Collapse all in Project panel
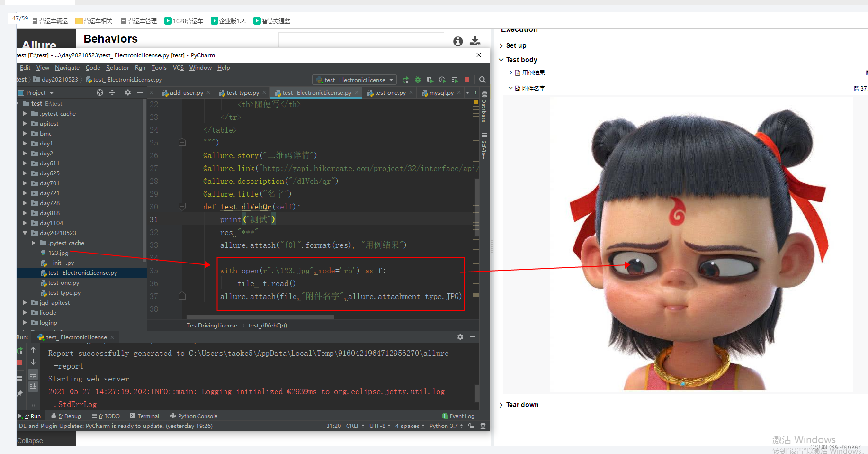The height and width of the screenshot is (454, 868). point(112,92)
